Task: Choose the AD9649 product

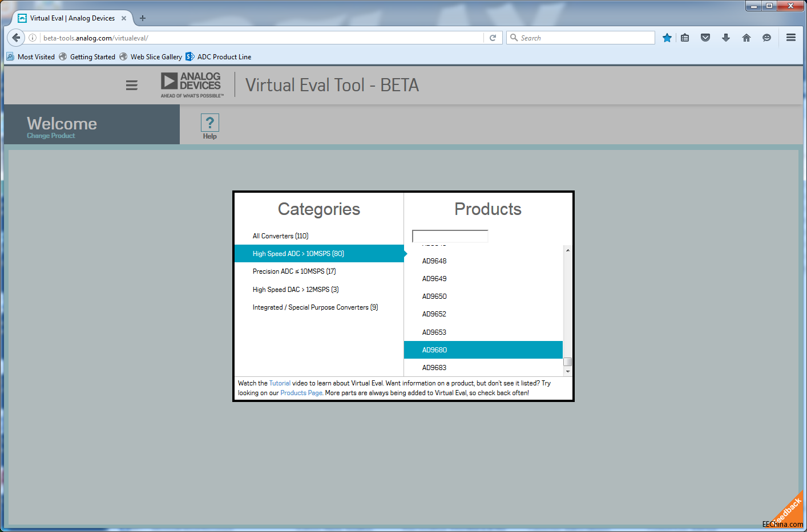Action: [x=483, y=279]
